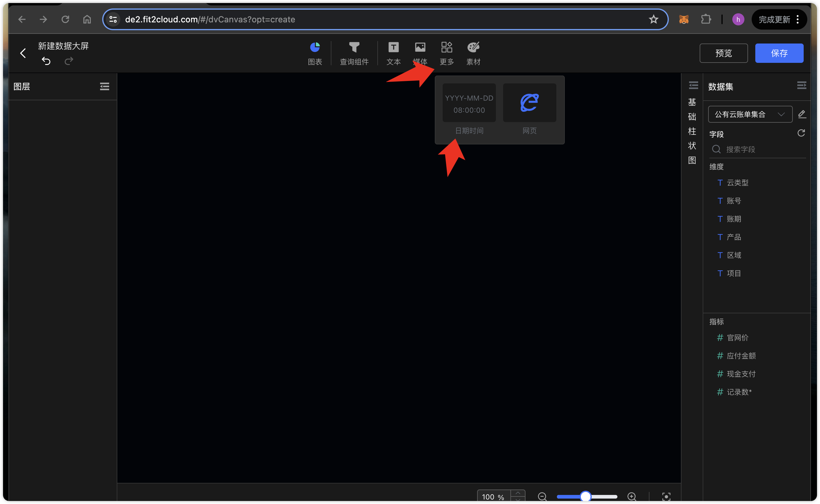Add a 文本 text component
The height and width of the screenshot is (504, 820).
pos(393,53)
